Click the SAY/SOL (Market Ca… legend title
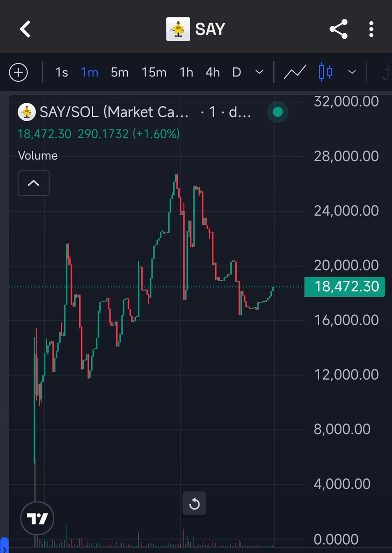Image resolution: width=392 pixels, height=553 pixels. [x=114, y=112]
